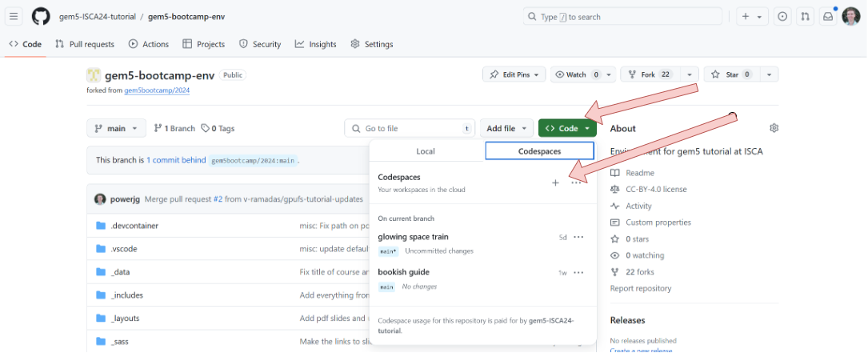Switch to the Local tab
This screenshot has height=353, width=868.
click(426, 151)
